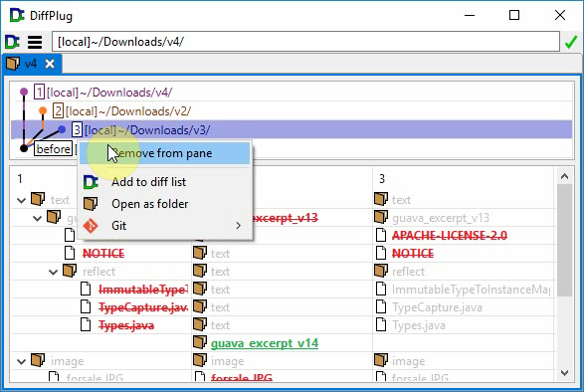Collapse the 'reflect' folder in column 1
The height and width of the screenshot is (392, 584).
54,272
